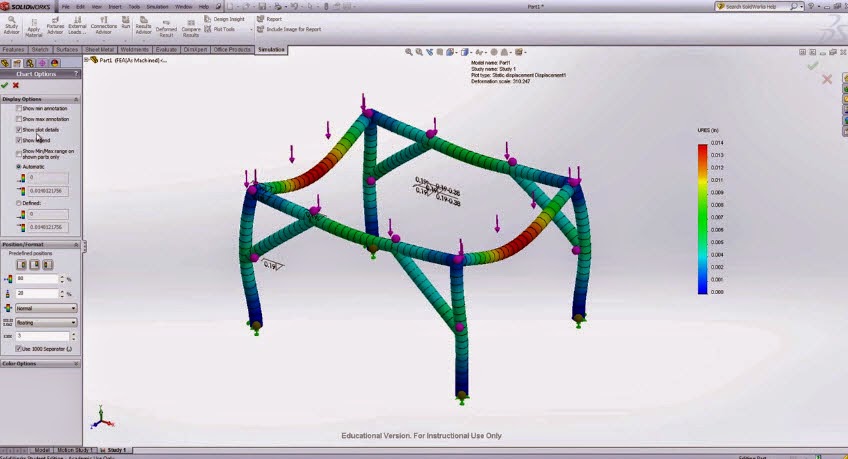Accept Chart Options with green checkmark

(x=5, y=85)
